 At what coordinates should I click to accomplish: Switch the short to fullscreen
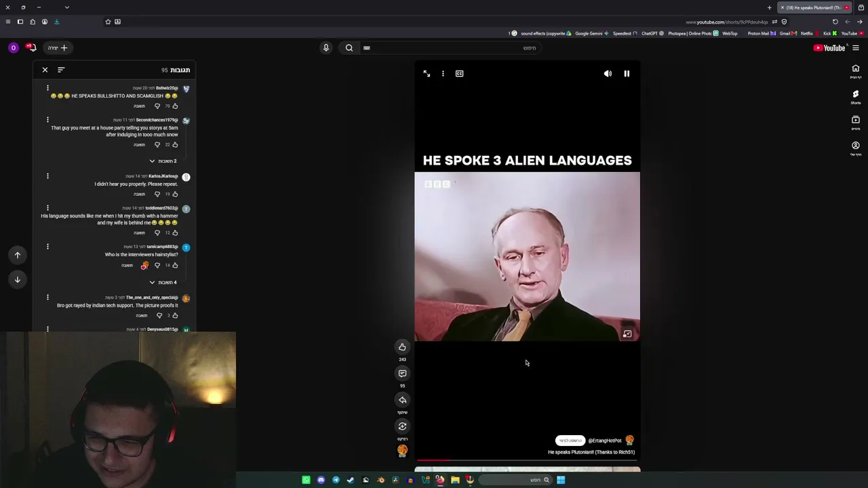point(427,73)
